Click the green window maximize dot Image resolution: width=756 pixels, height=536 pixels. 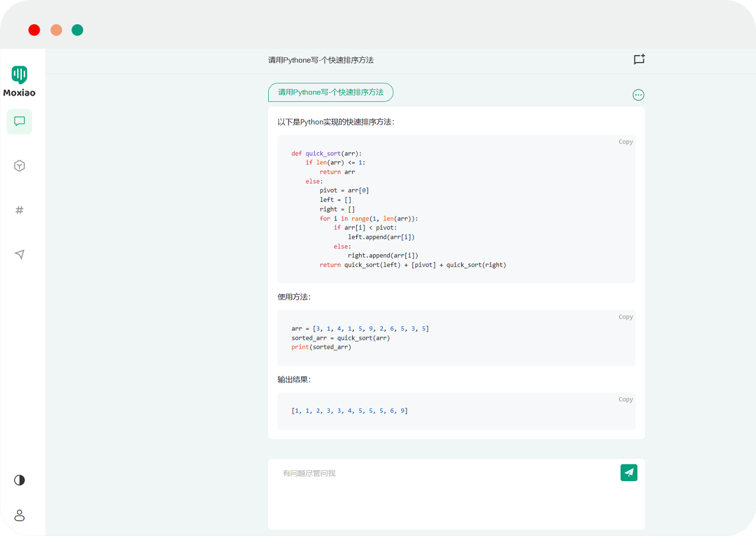[77, 30]
